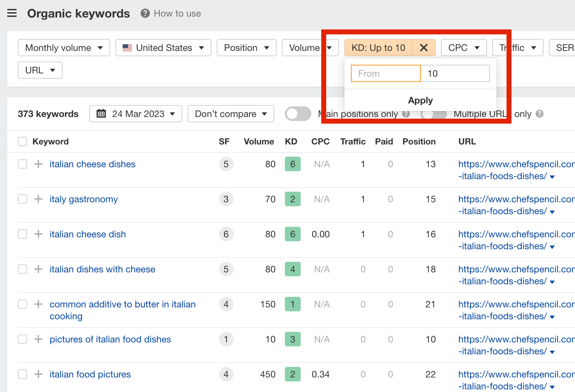The image size is (575, 392).
Task: Click the KD 'From' input field
Action: point(386,73)
